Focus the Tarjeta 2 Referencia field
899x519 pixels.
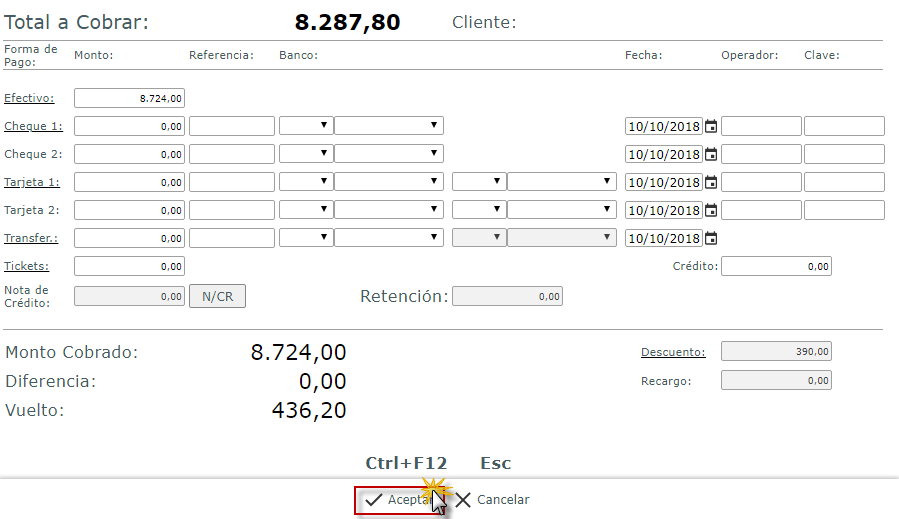232,210
